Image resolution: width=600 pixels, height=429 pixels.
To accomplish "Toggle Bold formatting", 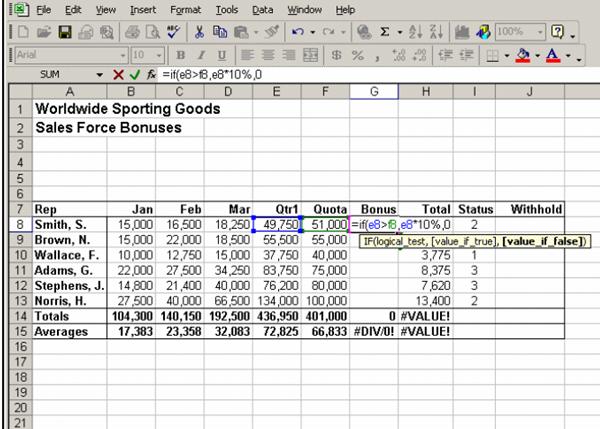I will pos(180,55).
